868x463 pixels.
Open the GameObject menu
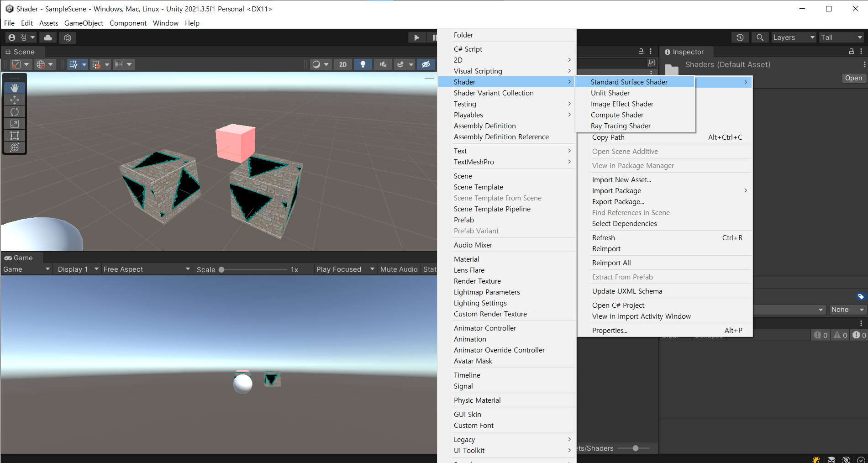84,23
